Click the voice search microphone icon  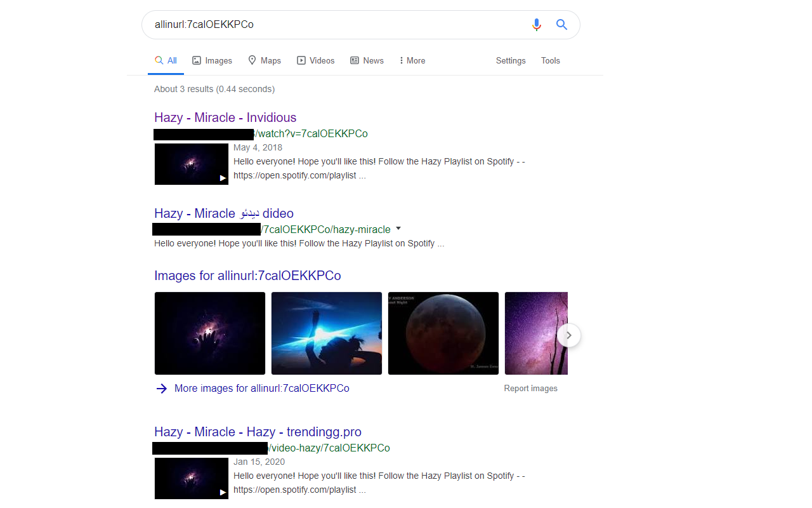[x=537, y=25]
